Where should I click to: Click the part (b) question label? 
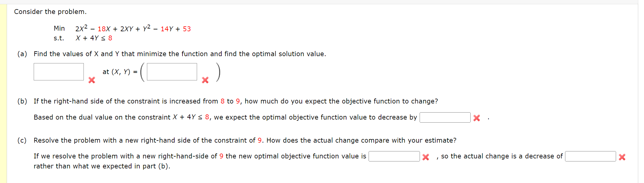click(22, 101)
